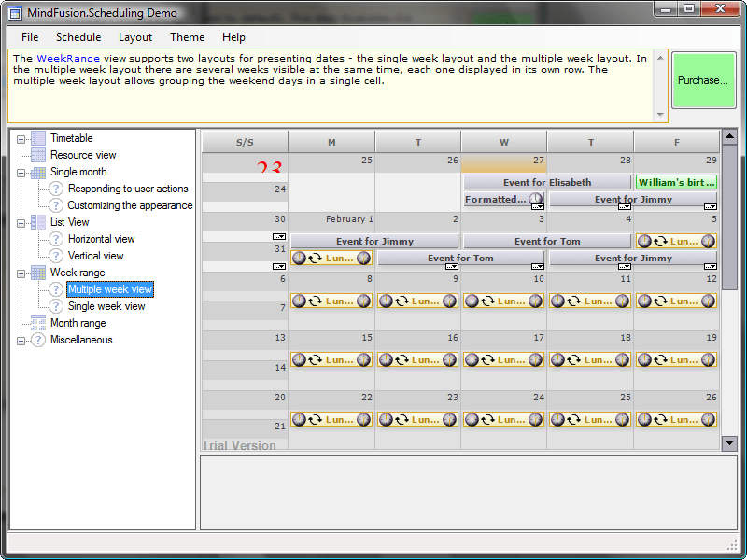
Task: Click the clock icon ending the Lunch event
Action: [364, 259]
